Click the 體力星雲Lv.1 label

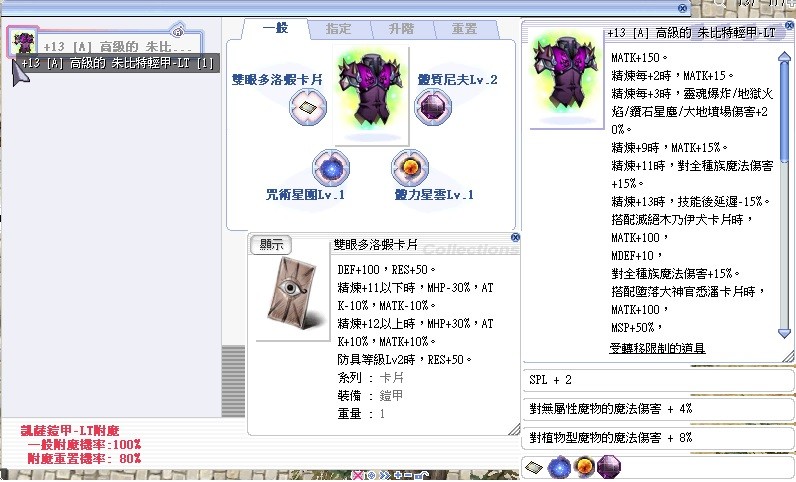pyautogui.click(x=434, y=195)
